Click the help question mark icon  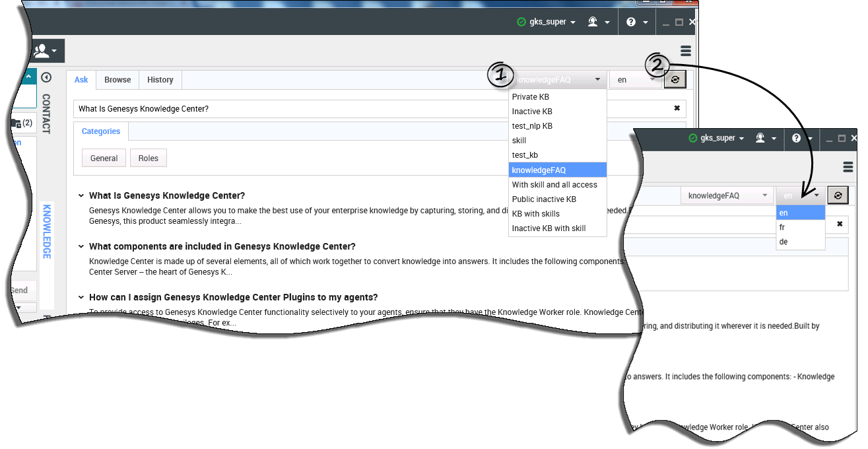tap(631, 22)
